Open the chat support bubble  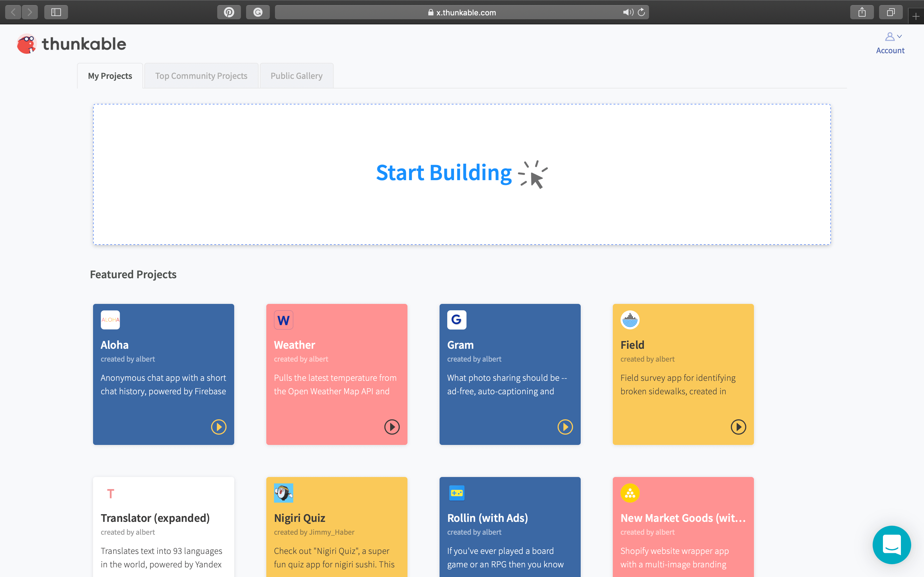891,545
